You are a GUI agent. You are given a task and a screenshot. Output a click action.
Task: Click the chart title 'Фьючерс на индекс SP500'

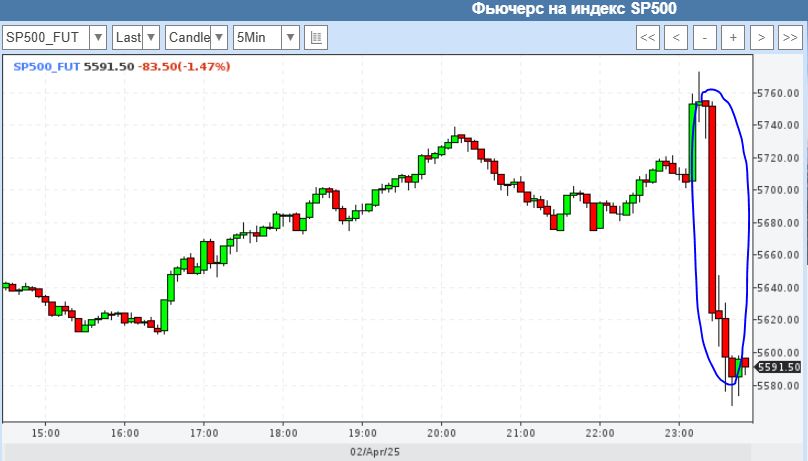click(x=574, y=9)
